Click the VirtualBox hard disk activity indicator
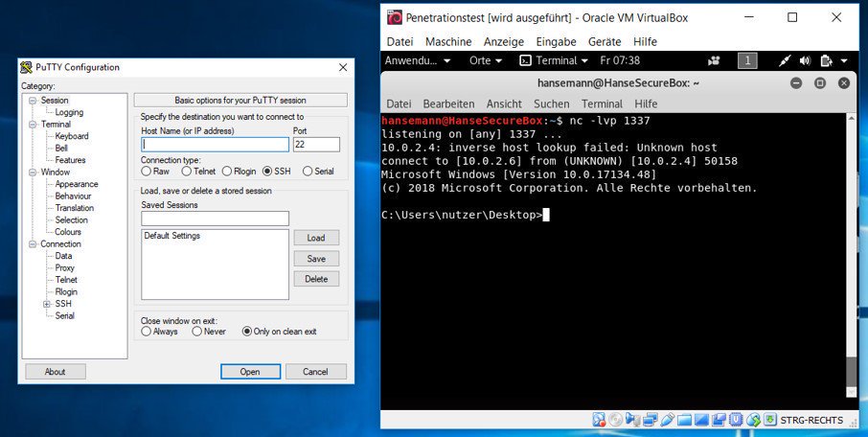The image size is (868, 437). tap(599, 420)
